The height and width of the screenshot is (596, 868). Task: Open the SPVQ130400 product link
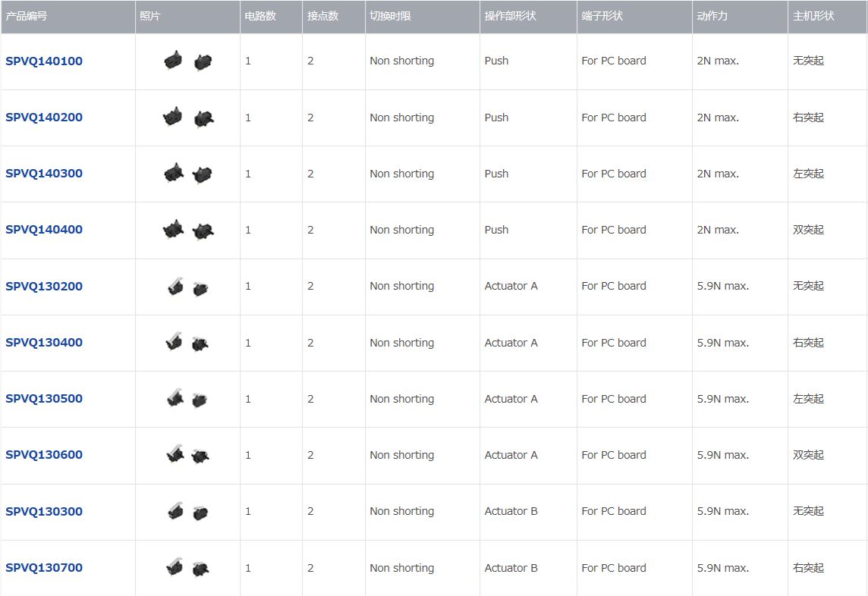[x=44, y=342]
